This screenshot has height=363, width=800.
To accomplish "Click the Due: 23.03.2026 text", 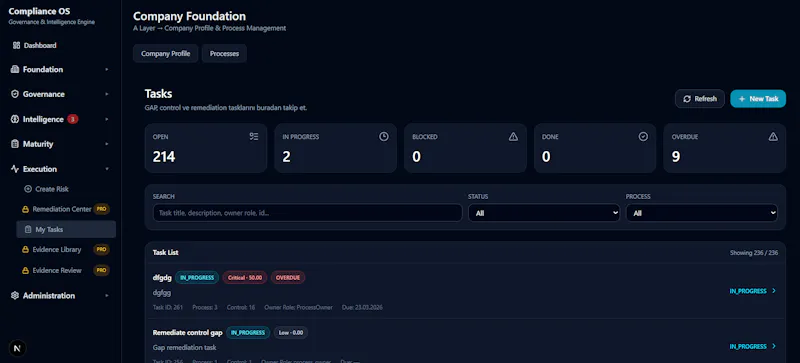I will (x=362, y=307).
